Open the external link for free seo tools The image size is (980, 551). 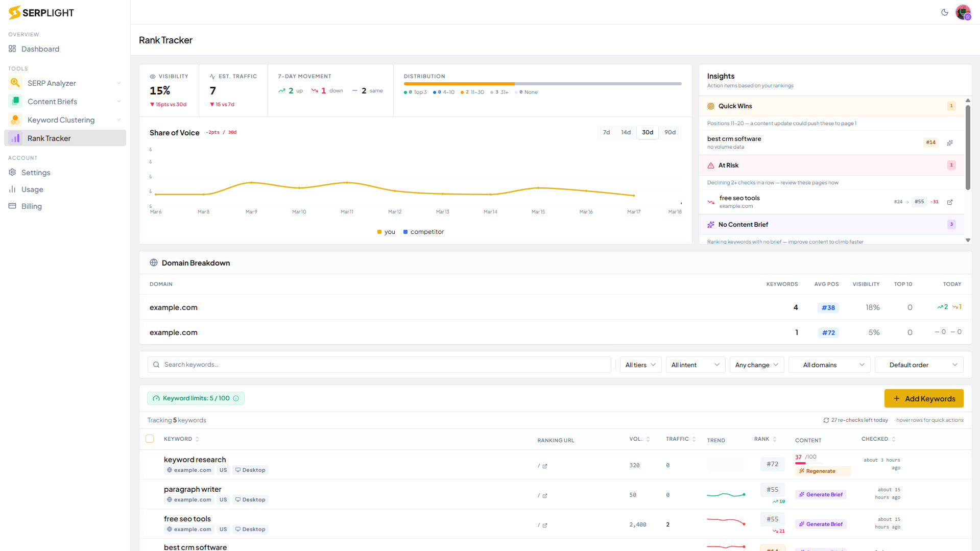point(950,202)
